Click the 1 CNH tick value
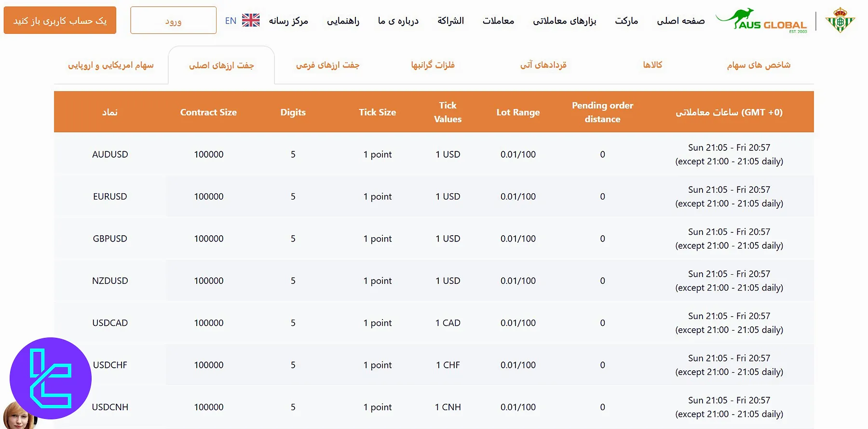Viewport: 868px width, 429px height. click(448, 407)
